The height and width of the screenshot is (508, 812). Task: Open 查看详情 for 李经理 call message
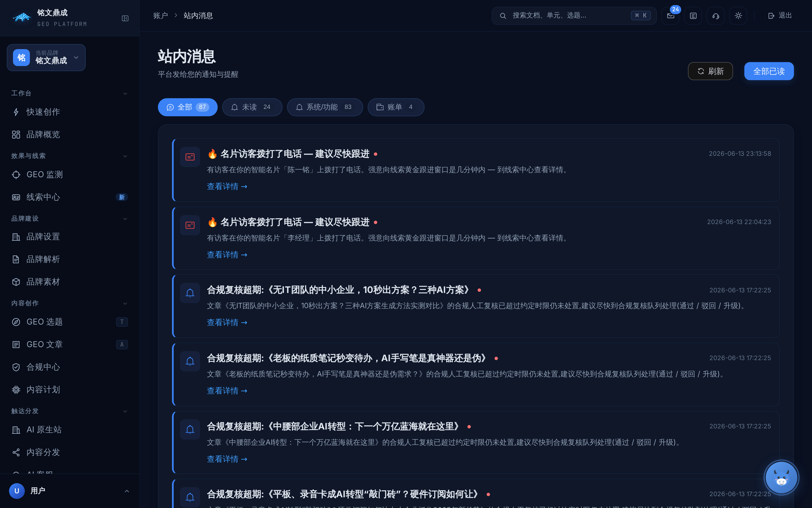tap(227, 255)
